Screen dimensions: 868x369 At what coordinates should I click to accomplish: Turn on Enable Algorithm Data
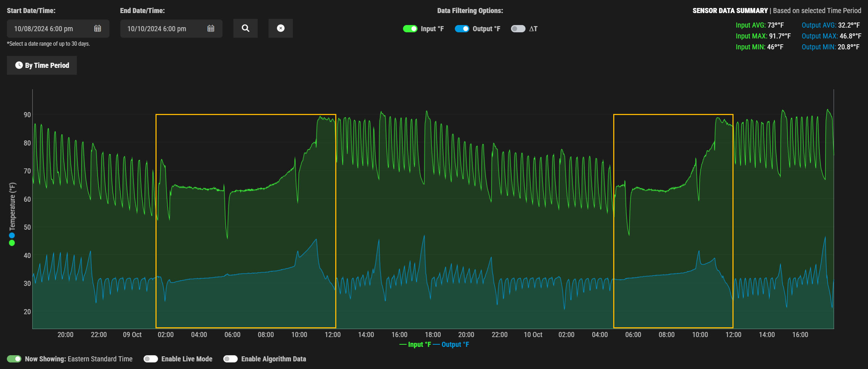click(230, 359)
